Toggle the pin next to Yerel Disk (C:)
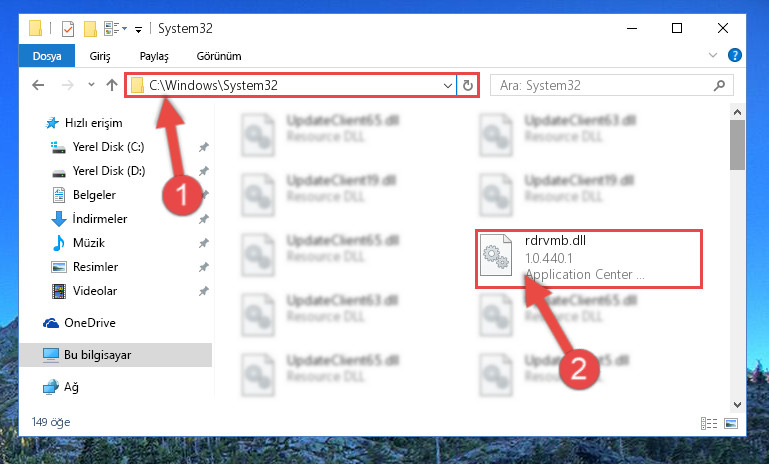This screenshot has height=464, width=769. (x=204, y=147)
